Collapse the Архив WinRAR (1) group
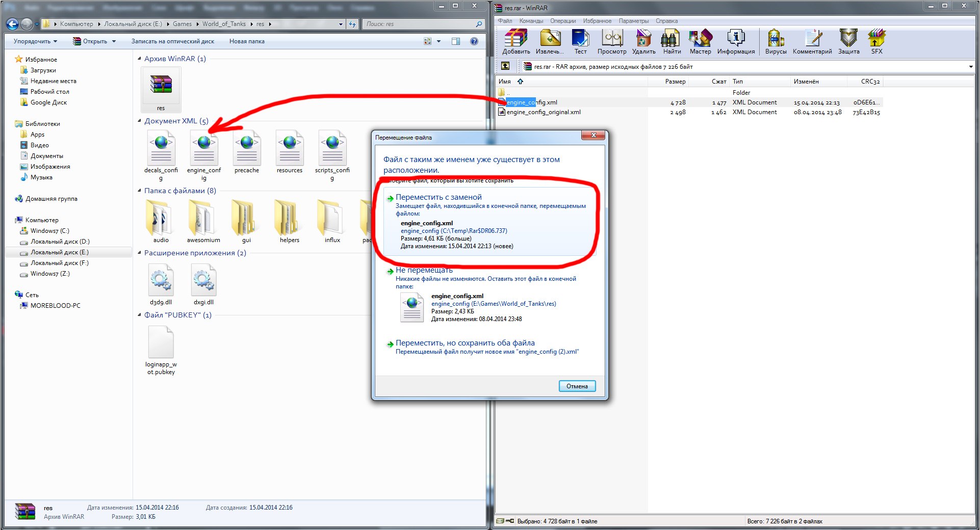This screenshot has width=980, height=530. pyautogui.click(x=139, y=59)
